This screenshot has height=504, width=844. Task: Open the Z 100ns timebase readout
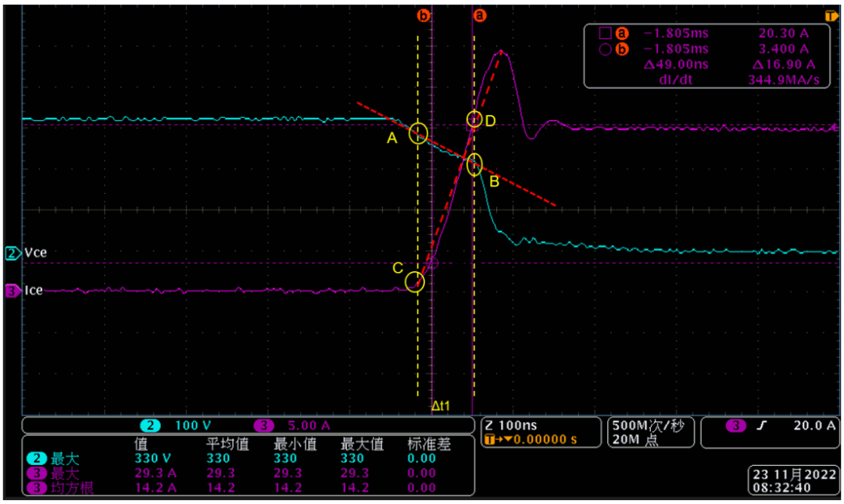(541, 432)
